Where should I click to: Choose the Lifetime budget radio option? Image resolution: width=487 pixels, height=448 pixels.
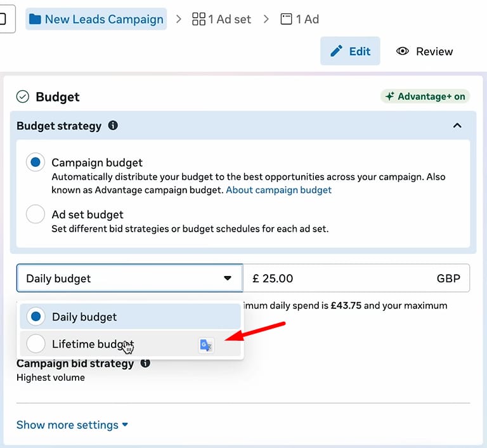click(36, 344)
